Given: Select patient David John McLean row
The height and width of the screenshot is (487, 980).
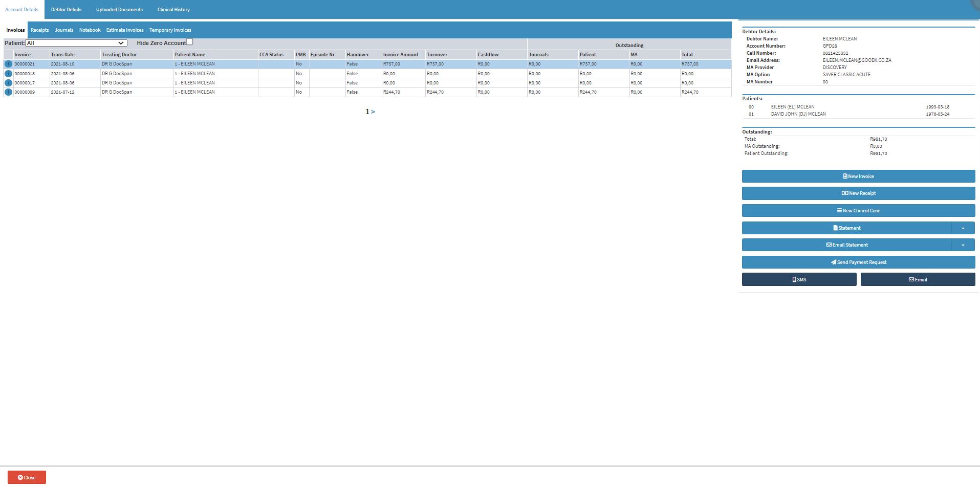Looking at the screenshot, I should [x=798, y=114].
